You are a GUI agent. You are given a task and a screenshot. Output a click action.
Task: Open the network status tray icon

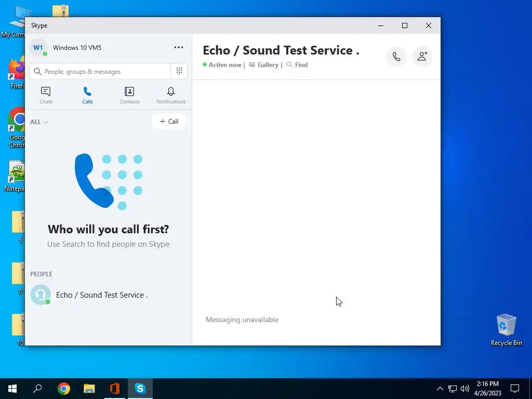pos(453,389)
